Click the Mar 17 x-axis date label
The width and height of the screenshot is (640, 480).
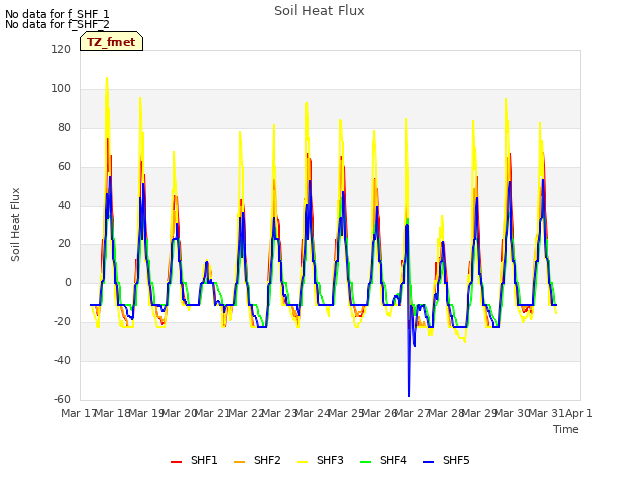79,413
